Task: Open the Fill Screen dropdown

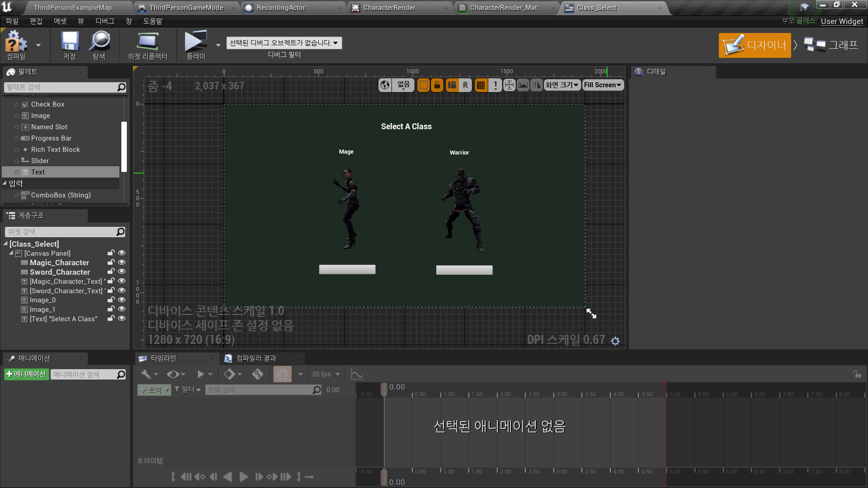Action: tap(603, 85)
